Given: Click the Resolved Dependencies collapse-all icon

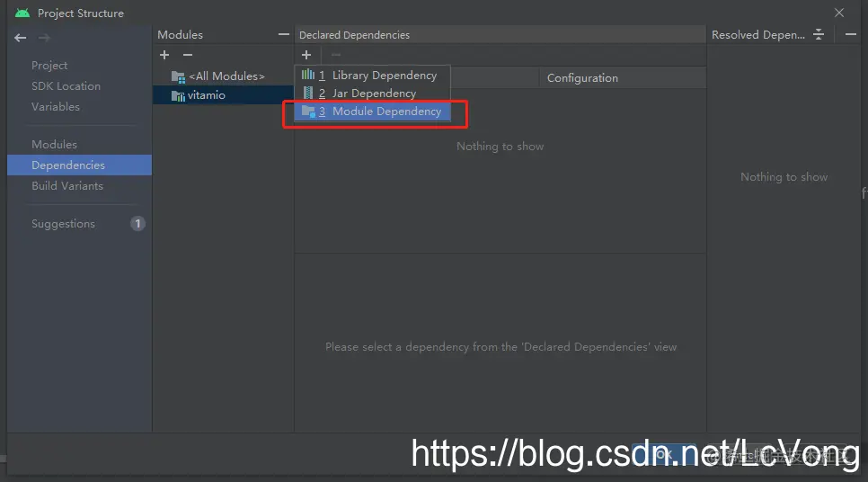Looking at the screenshot, I should coord(819,34).
